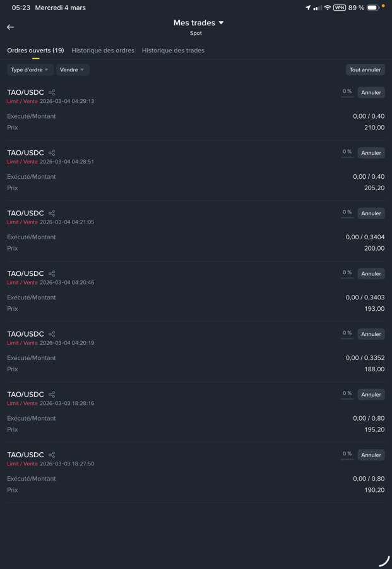The width and height of the screenshot is (392, 569).
Task: Share the TAO/USDC order priced 193,00
Action: 52,274
